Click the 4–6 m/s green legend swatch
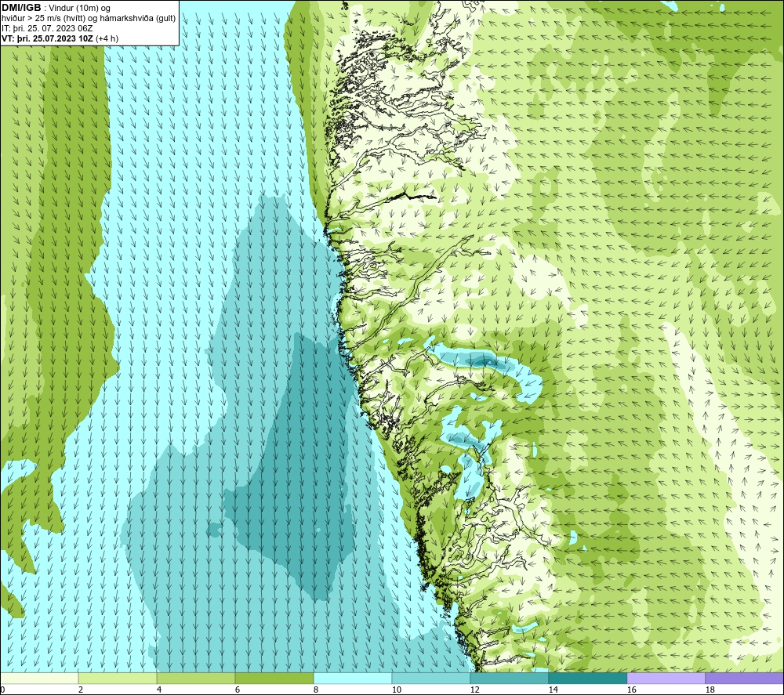The height and width of the screenshot is (695, 784). point(196,678)
